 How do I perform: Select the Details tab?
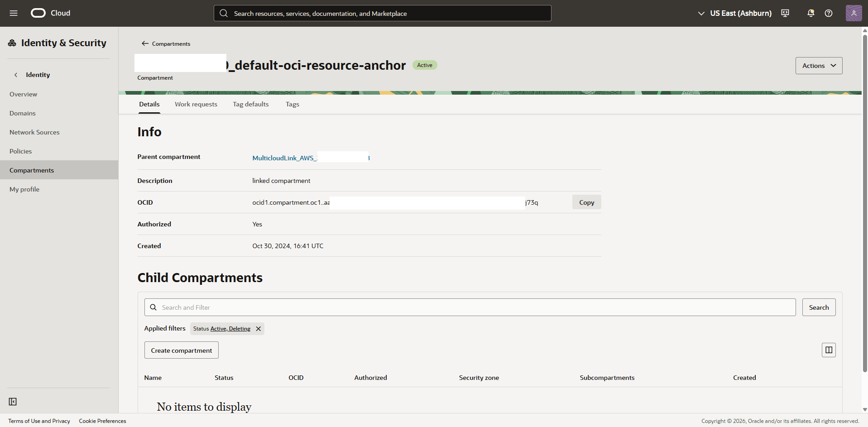click(149, 104)
